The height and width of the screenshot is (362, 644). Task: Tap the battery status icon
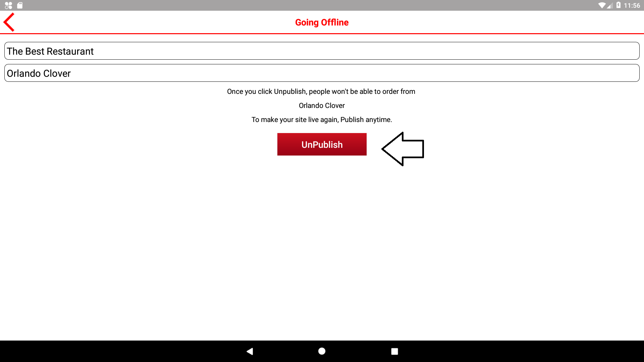[x=618, y=5]
